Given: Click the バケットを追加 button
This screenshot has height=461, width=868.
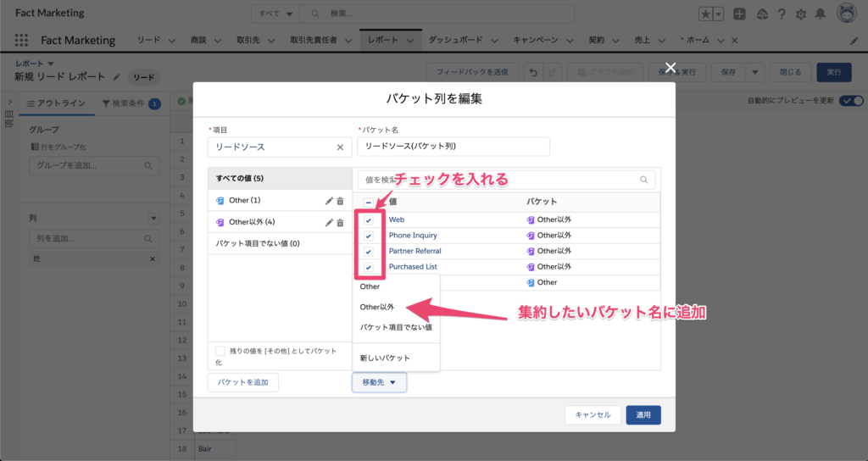Looking at the screenshot, I should tap(243, 382).
